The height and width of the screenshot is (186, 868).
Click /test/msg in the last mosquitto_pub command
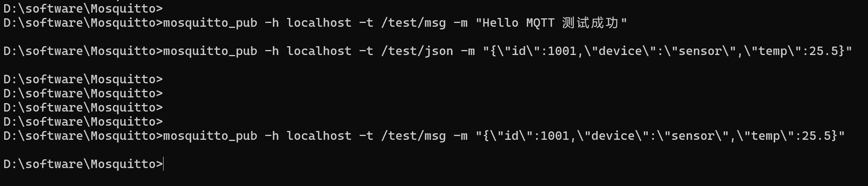pyautogui.click(x=413, y=136)
